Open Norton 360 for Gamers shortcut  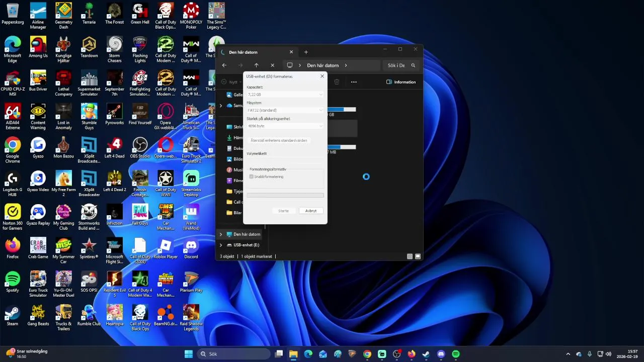point(13,217)
